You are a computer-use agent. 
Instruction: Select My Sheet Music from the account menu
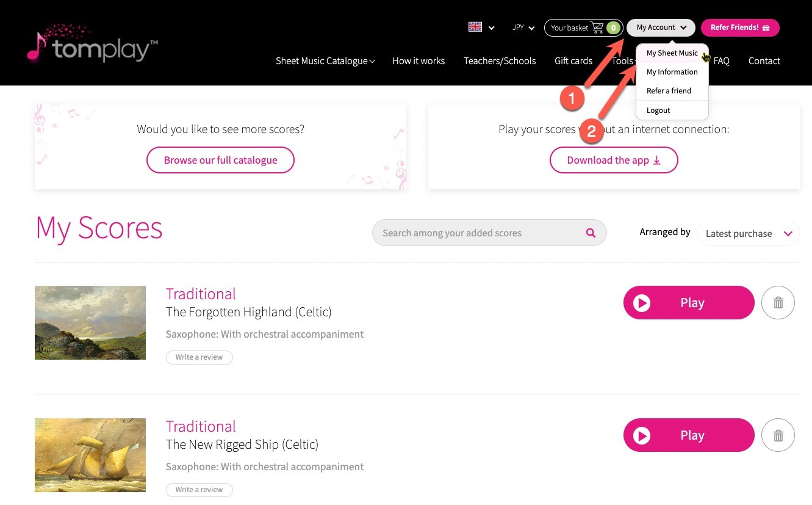672,53
